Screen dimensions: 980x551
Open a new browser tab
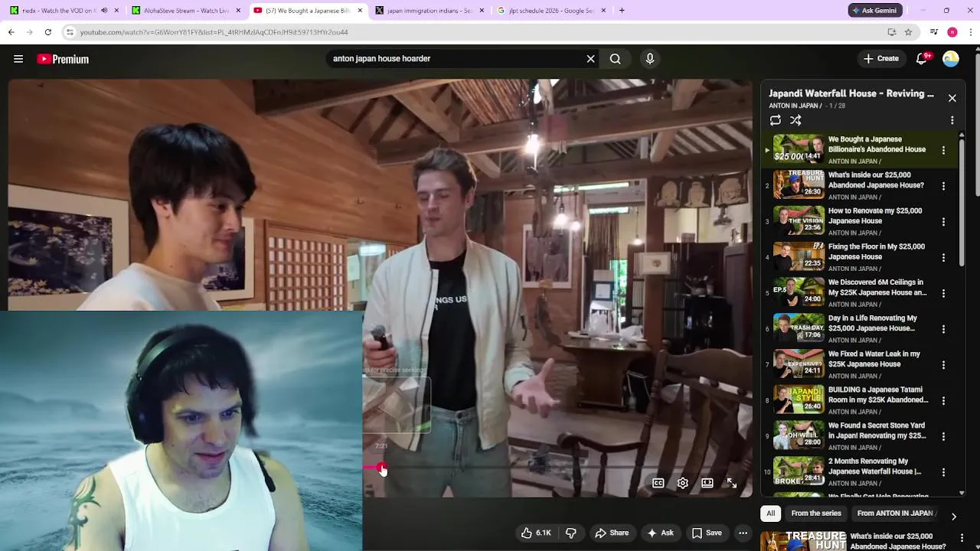pyautogui.click(x=622, y=11)
